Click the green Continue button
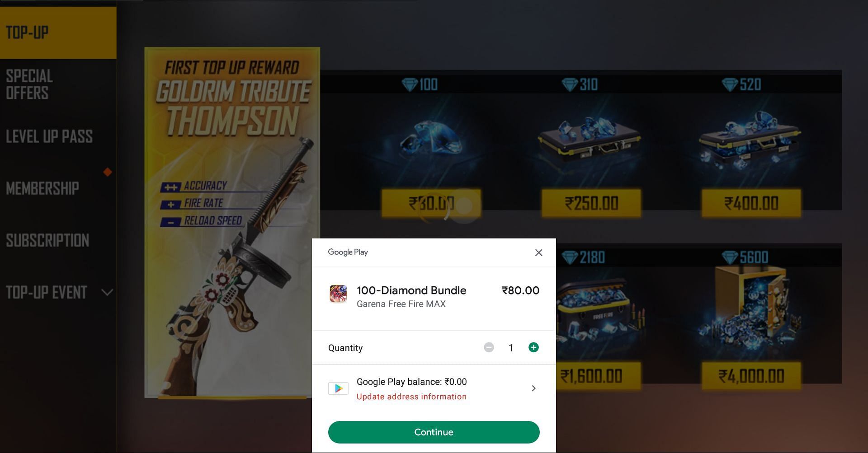This screenshot has width=868, height=453. coord(434,432)
